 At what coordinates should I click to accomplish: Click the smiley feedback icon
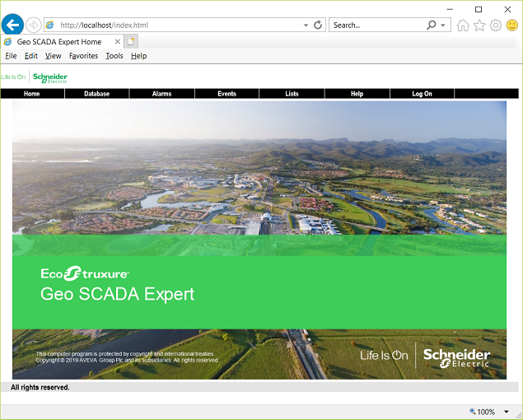512,26
